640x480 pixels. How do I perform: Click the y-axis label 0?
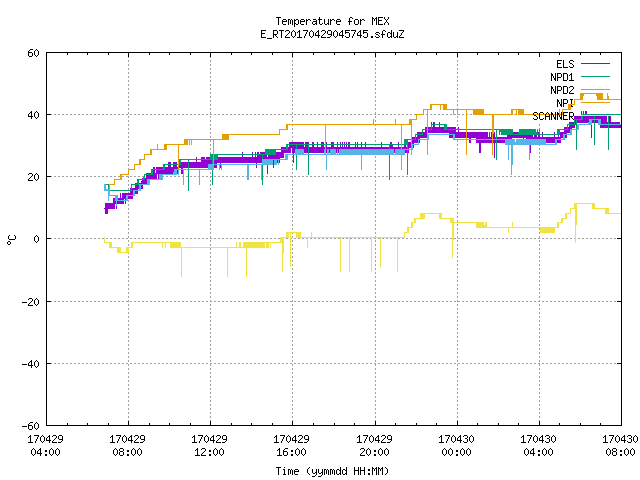pos(37,239)
